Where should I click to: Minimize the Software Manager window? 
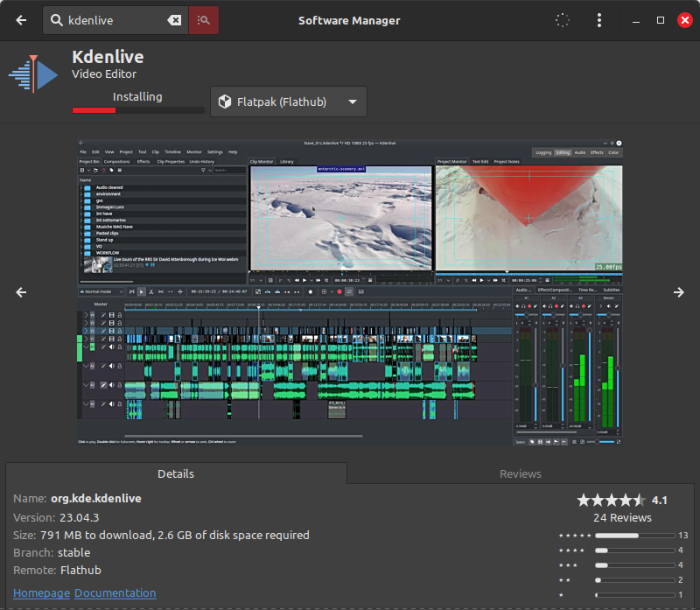pyautogui.click(x=636, y=20)
